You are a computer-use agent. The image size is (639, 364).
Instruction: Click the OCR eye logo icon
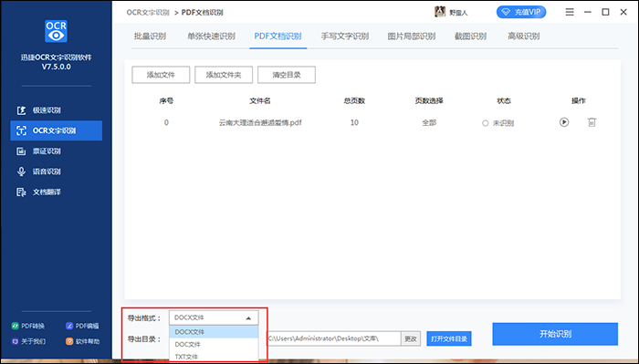56,31
